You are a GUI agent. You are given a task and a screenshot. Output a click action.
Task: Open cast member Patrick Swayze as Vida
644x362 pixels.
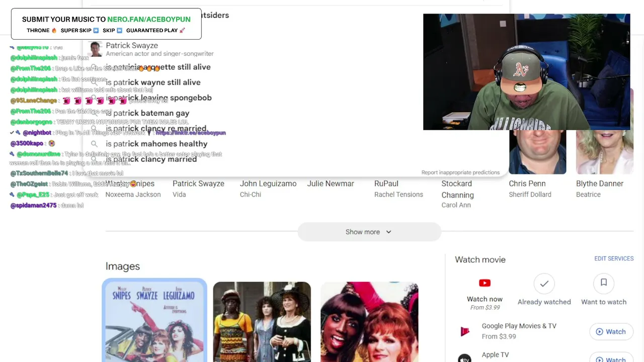point(198,189)
